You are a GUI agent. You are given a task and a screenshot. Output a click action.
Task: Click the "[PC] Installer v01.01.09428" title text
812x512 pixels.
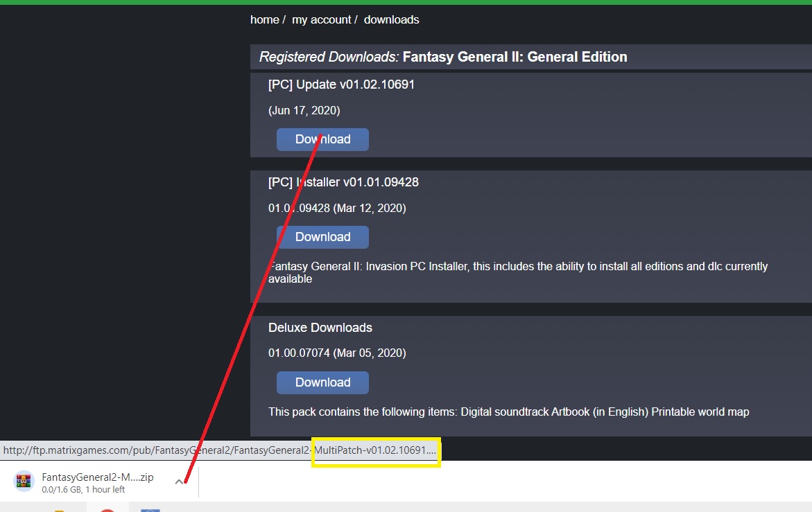coord(343,182)
